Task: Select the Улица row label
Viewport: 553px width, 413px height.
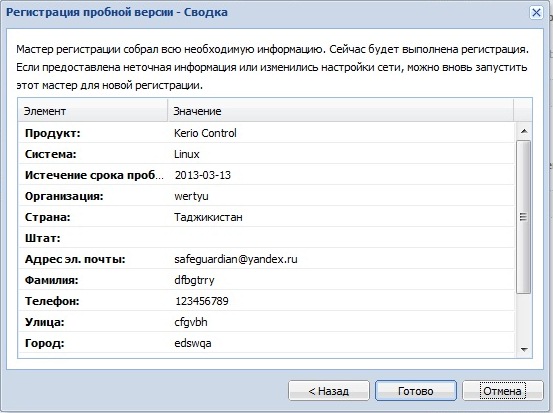Action: (45, 322)
